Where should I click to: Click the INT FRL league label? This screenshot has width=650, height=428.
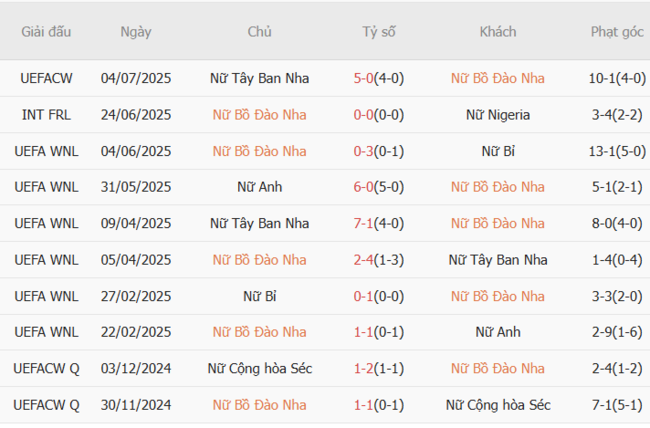pos(46,115)
